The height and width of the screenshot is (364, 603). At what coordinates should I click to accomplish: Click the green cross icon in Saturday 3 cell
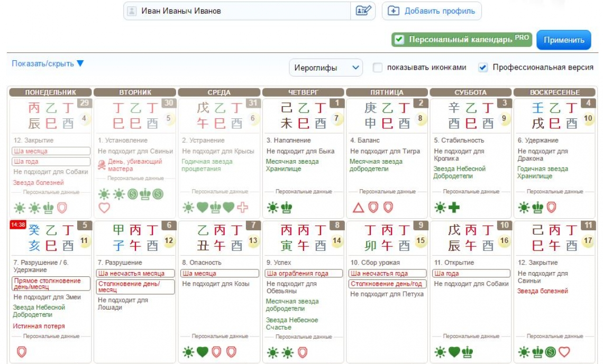coord(454,208)
